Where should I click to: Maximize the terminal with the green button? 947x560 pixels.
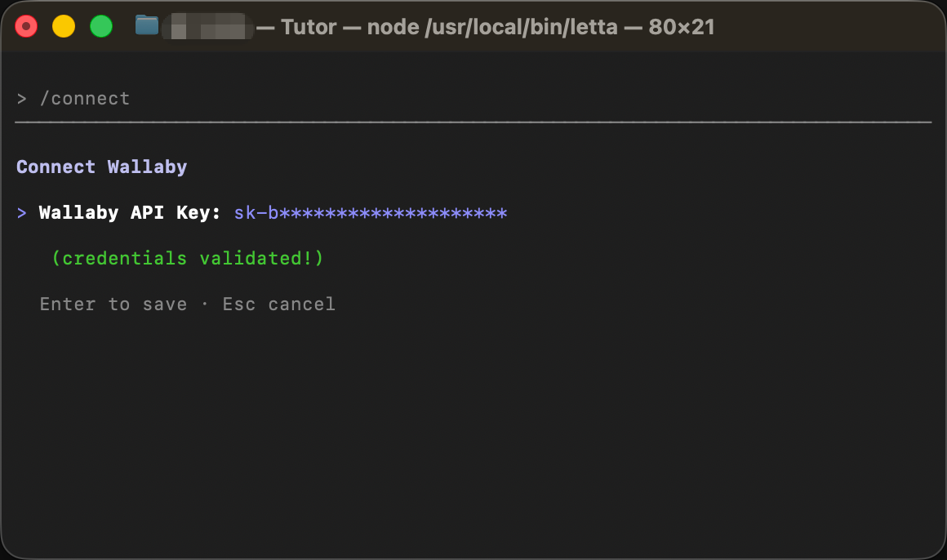point(101,27)
